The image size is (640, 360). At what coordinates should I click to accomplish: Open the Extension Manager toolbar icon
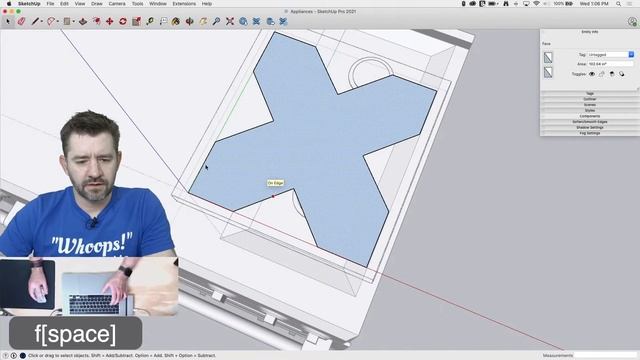click(283, 21)
